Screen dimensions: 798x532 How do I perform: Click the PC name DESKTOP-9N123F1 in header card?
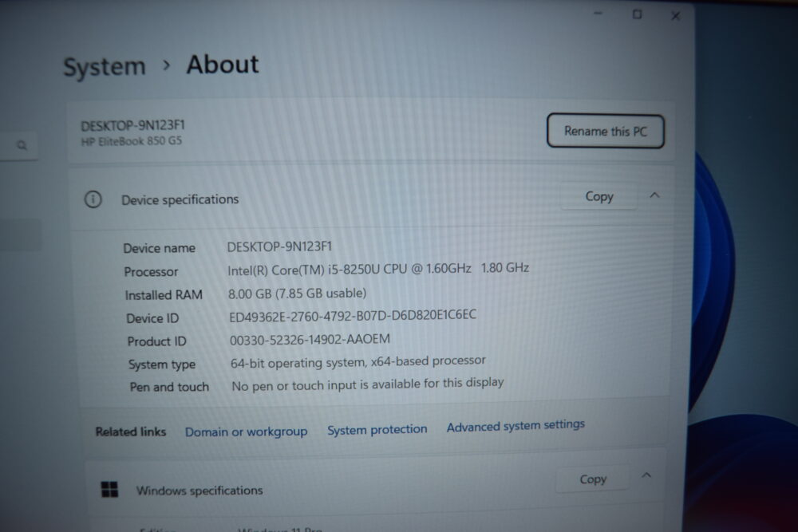coord(132,126)
